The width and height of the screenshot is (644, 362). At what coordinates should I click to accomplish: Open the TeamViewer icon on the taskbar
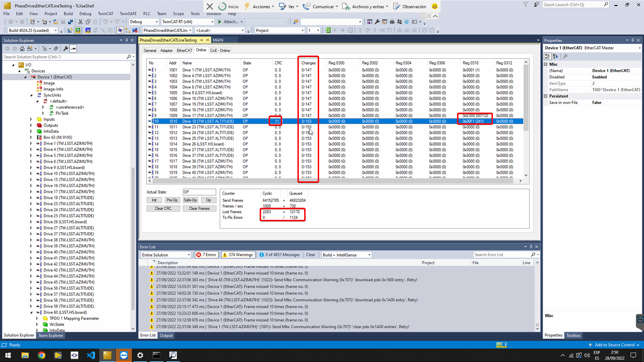point(124,355)
